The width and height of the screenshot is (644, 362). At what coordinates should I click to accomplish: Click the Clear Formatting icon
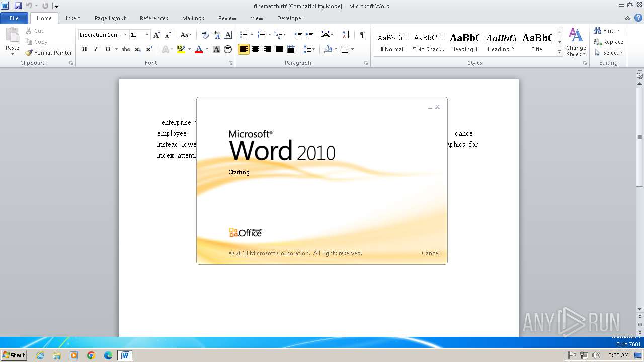pyautogui.click(x=204, y=35)
